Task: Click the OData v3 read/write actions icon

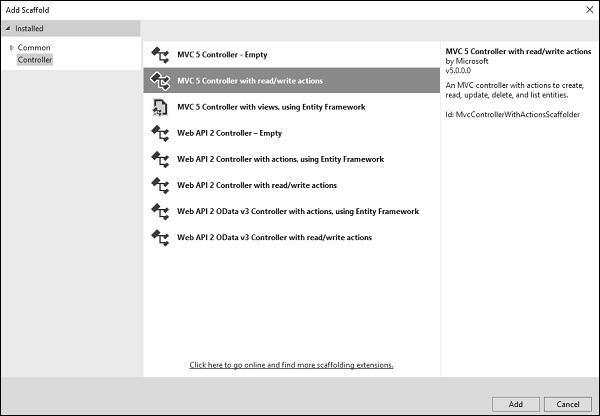Action: tap(158, 237)
